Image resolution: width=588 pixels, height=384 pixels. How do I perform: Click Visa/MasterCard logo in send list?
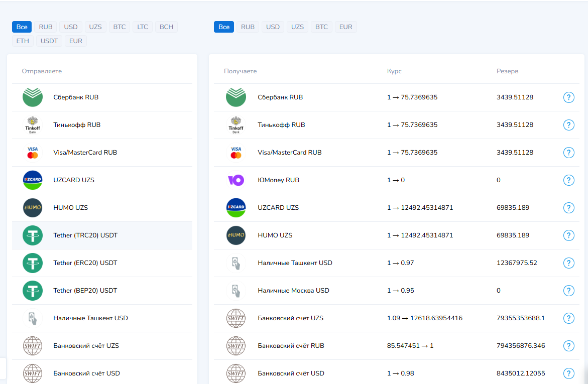[33, 153]
